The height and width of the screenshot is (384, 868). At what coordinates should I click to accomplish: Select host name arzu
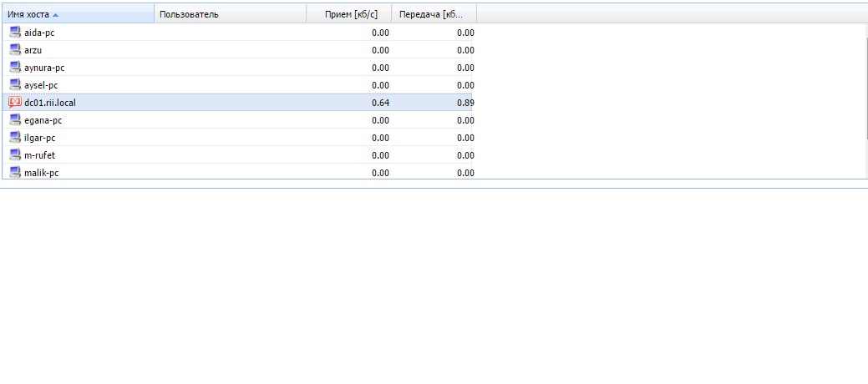(33, 50)
